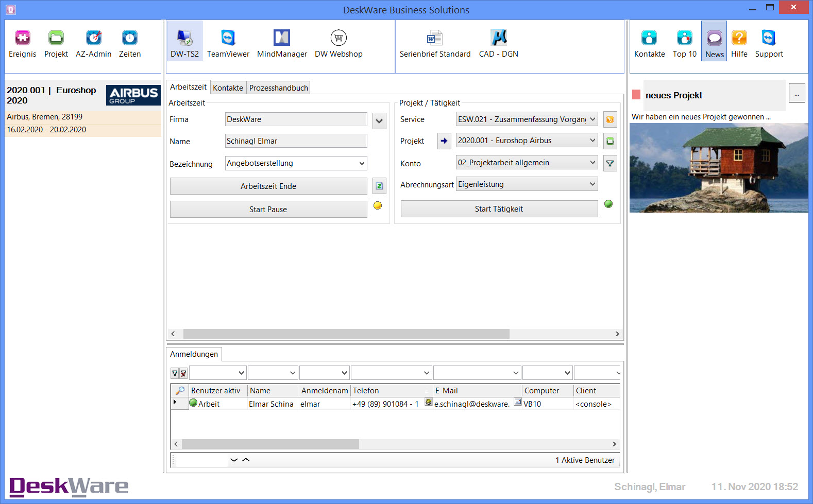The width and height of the screenshot is (813, 504).
Task: Click the Start Pause button
Action: (268, 210)
